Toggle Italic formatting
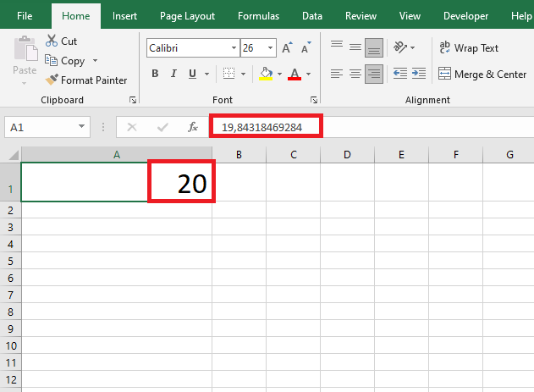534x392 pixels. click(176, 74)
